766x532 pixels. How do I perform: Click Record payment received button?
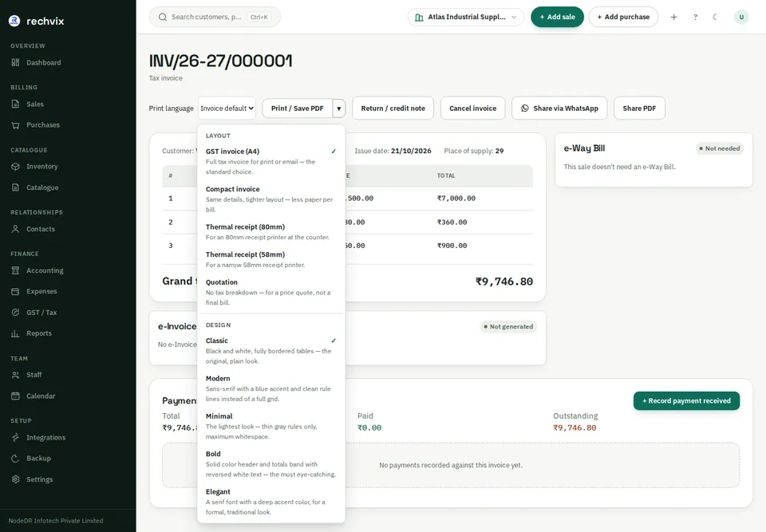pyautogui.click(x=686, y=400)
